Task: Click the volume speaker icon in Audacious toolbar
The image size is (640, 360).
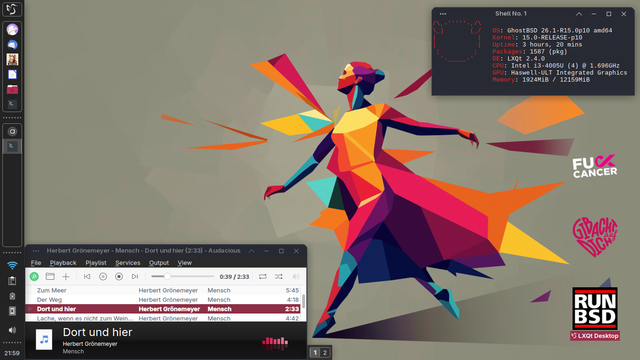Action: click(x=296, y=276)
